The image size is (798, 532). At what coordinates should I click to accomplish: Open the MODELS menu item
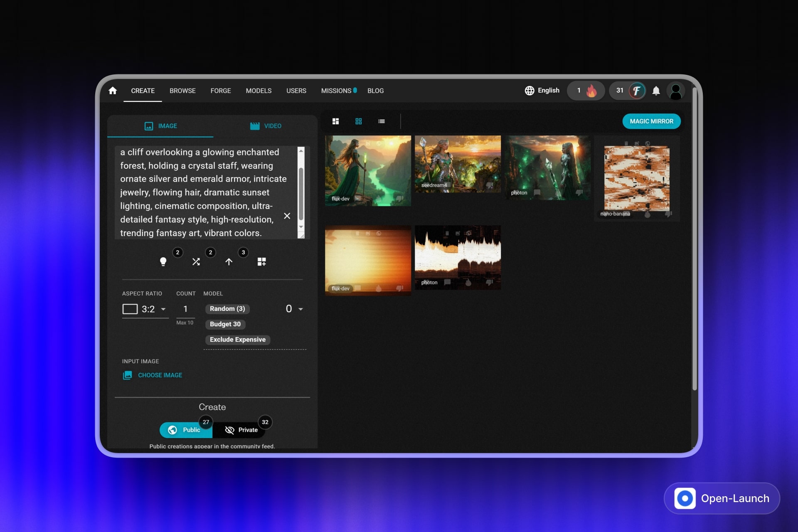[x=259, y=91]
